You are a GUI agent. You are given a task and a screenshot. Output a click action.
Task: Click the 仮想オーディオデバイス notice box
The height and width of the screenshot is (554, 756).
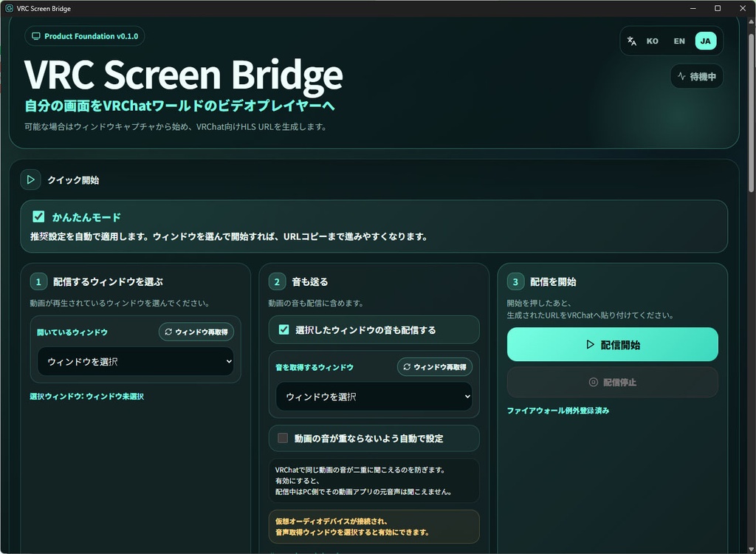(x=374, y=527)
